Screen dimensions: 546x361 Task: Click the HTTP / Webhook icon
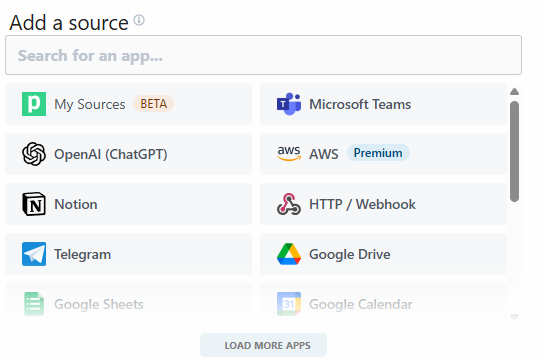point(289,204)
